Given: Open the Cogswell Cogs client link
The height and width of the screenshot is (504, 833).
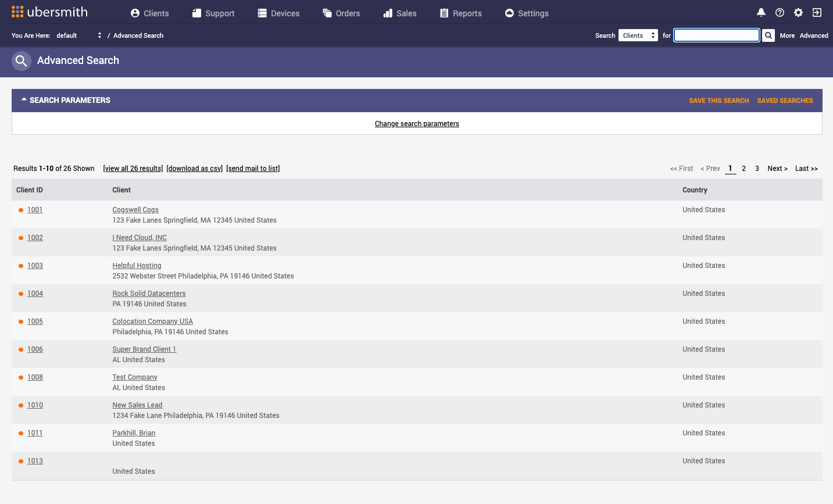Looking at the screenshot, I should point(135,210).
